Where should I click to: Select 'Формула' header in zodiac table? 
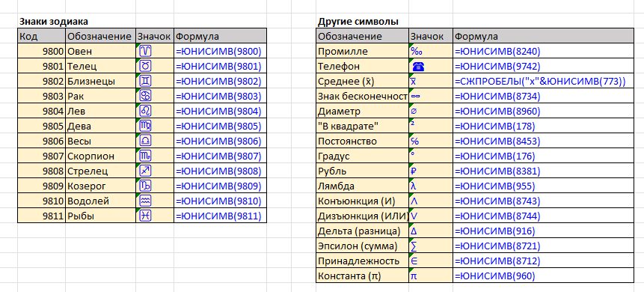coord(221,36)
